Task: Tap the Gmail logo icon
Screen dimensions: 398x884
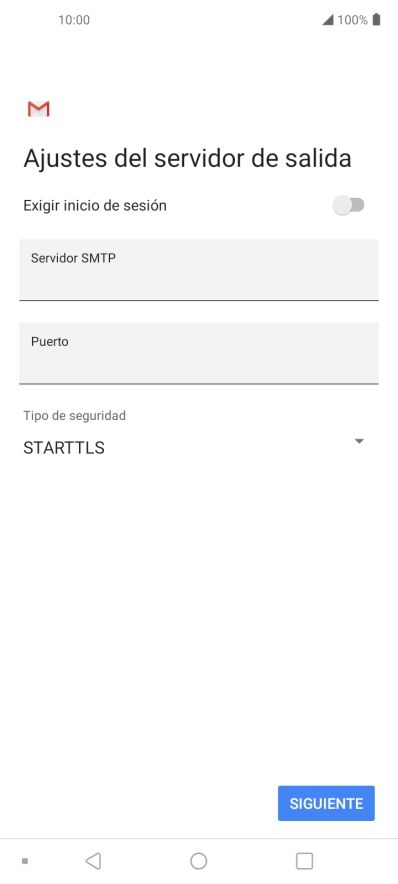Action: [x=38, y=109]
